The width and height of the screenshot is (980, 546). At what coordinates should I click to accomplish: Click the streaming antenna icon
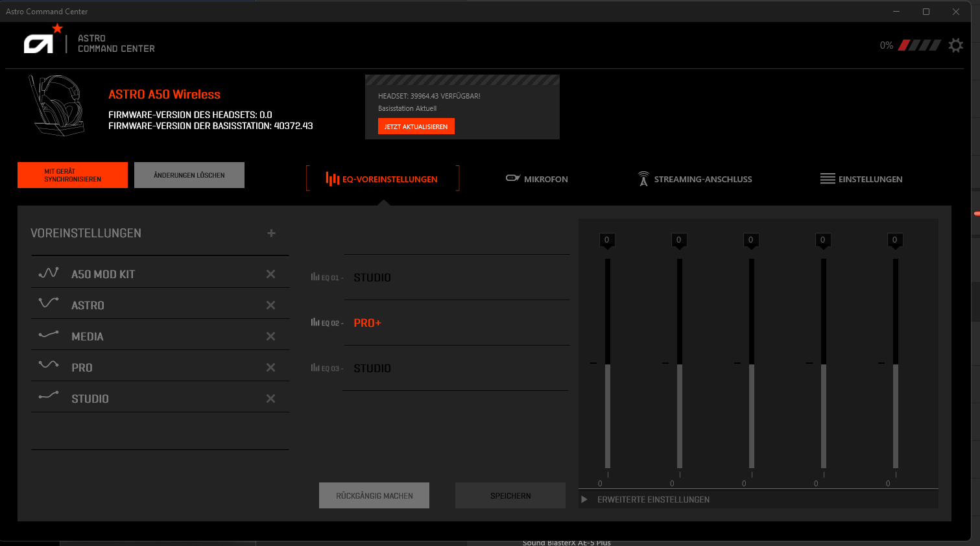(643, 178)
